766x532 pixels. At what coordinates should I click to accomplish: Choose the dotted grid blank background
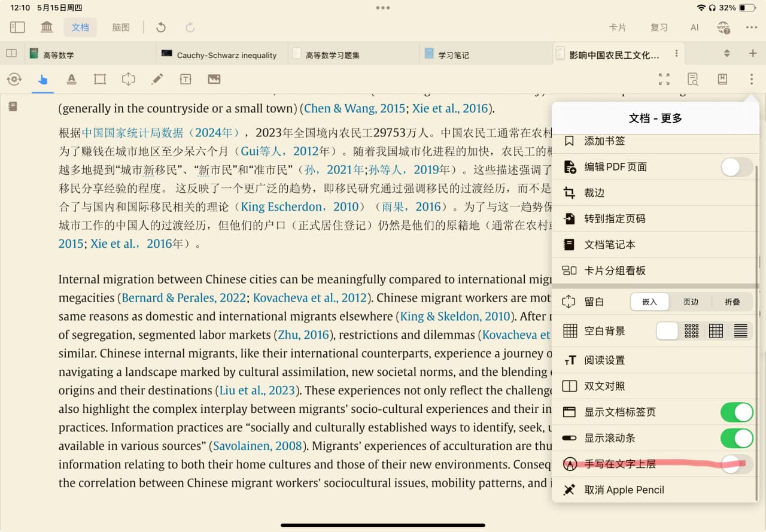click(x=692, y=331)
